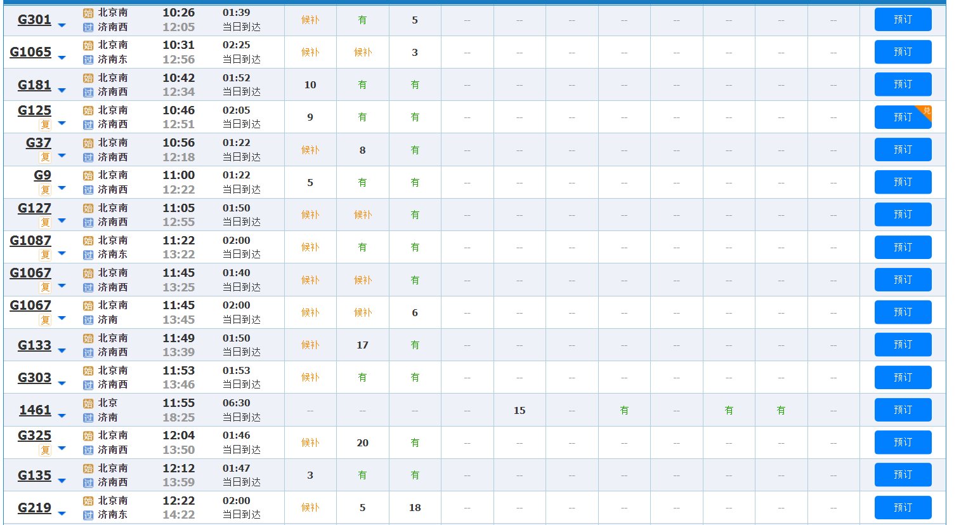Click the orange 兑 badge on G125 booking button
The image size is (980, 525).
[x=925, y=111]
